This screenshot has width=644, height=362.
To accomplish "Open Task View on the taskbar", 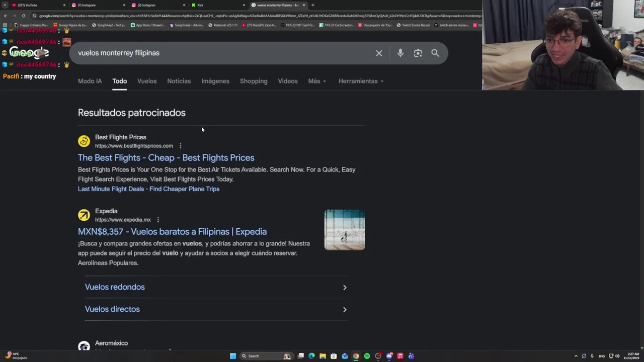I will tap(301, 356).
